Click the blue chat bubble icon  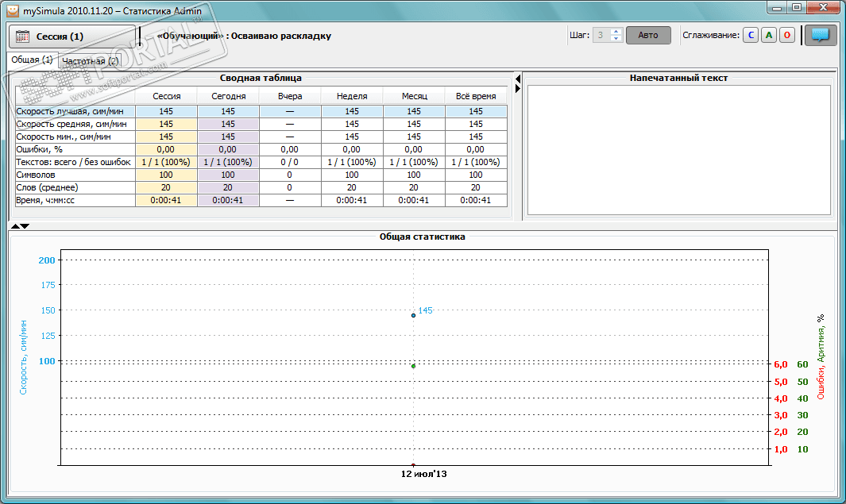click(x=820, y=36)
